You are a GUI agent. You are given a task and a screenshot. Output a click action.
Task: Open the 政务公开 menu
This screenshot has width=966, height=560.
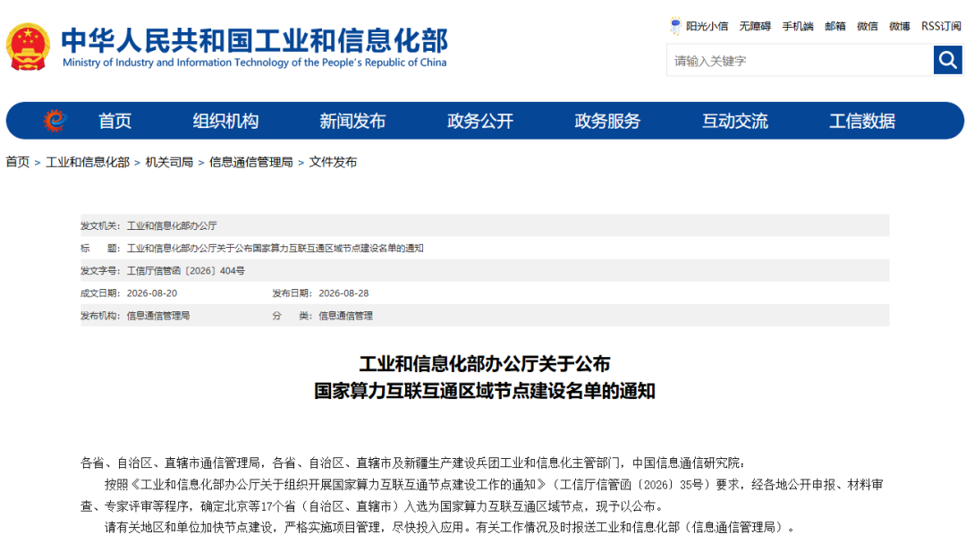click(x=480, y=121)
